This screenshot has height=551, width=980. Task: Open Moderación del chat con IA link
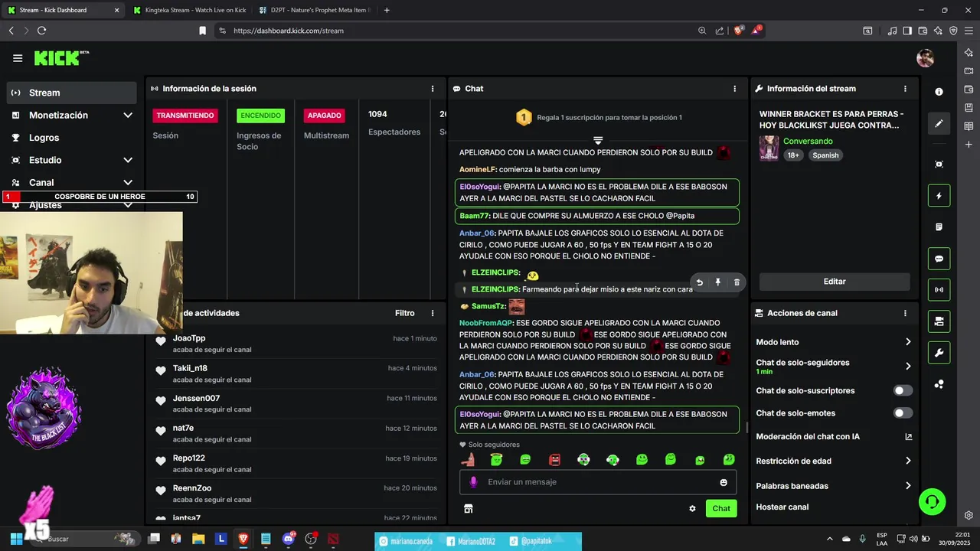pyautogui.click(x=835, y=437)
